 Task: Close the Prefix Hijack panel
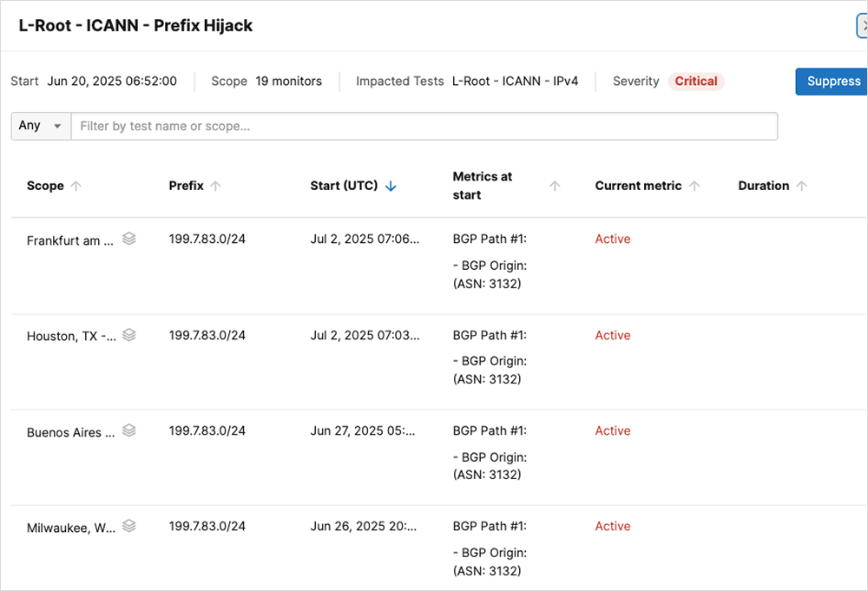[x=863, y=26]
